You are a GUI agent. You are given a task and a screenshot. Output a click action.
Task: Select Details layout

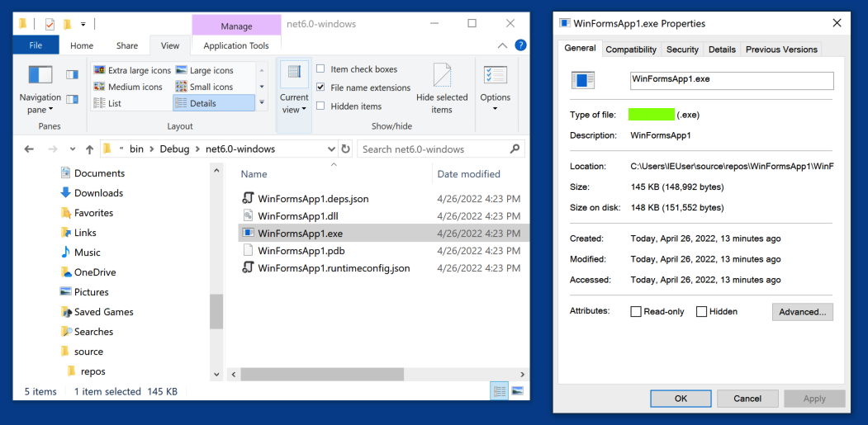coord(214,103)
